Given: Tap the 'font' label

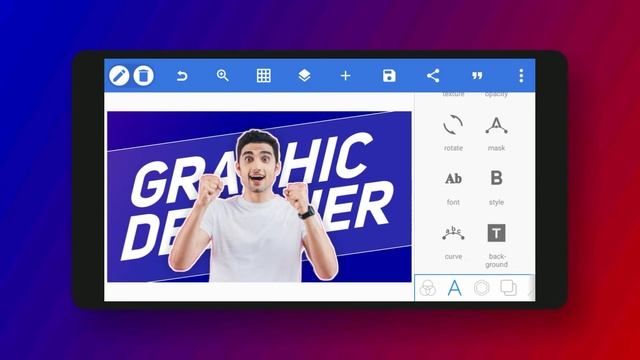Looking at the screenshot, I should pyautogui.click(x=453, y=202).
